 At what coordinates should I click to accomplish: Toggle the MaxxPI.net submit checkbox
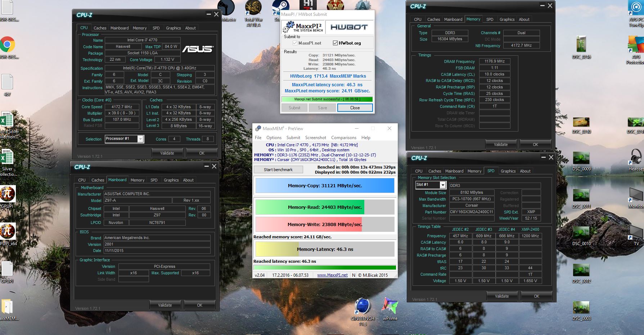click(x=295, y=43)
